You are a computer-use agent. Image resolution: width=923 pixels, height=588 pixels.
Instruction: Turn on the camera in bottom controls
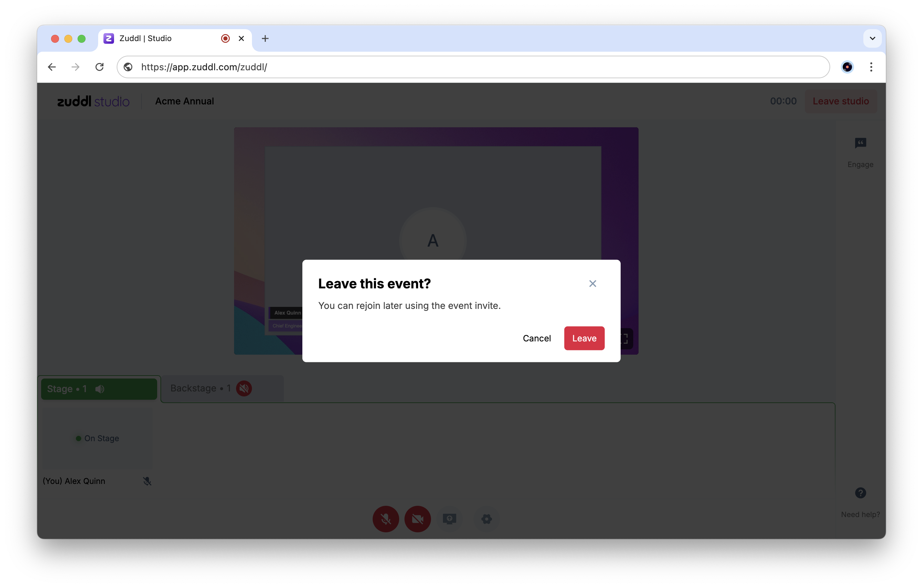[417, 519]
